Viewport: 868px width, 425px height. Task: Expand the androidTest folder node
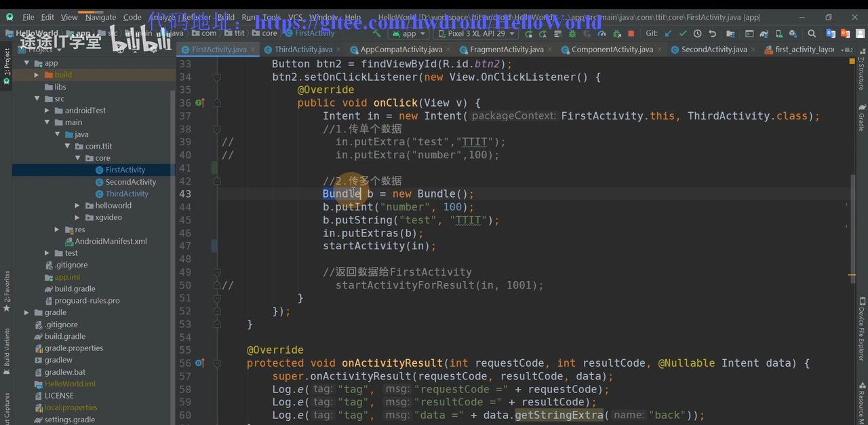click(47, 111)
